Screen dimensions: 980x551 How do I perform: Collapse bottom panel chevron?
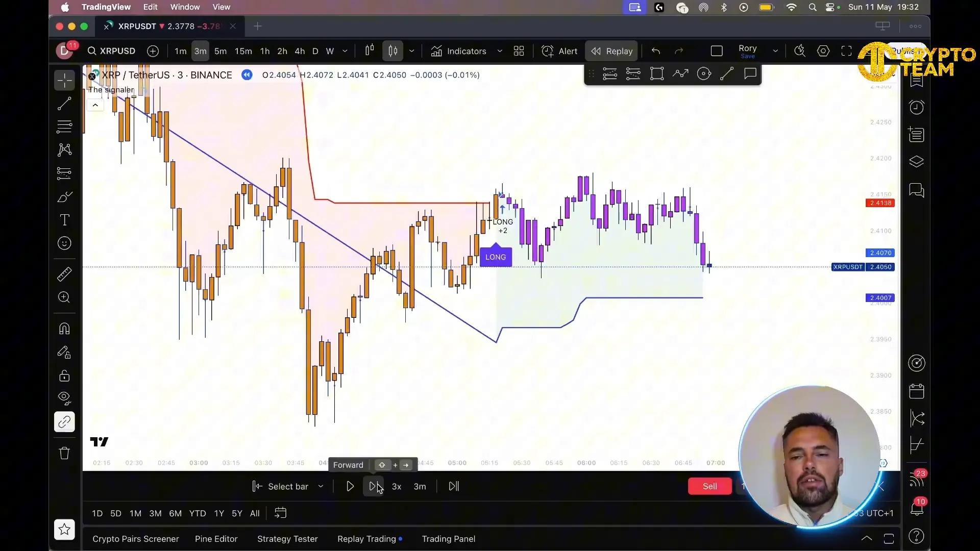(867, 539)
